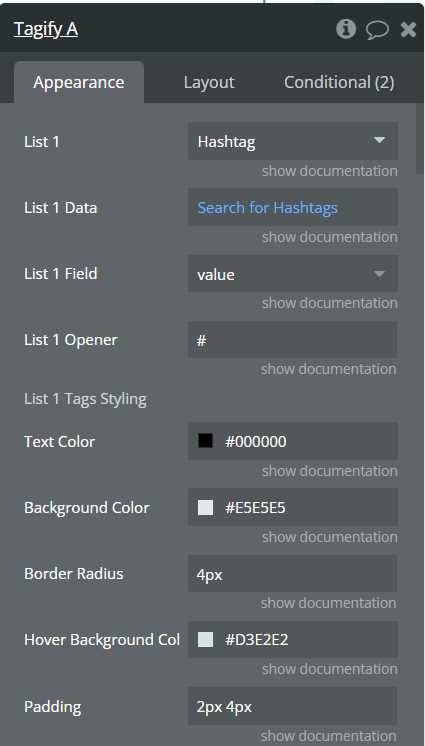Screen dimensions: 425x746
Task: Show documentation for List 1
Action: pos(329,171)
